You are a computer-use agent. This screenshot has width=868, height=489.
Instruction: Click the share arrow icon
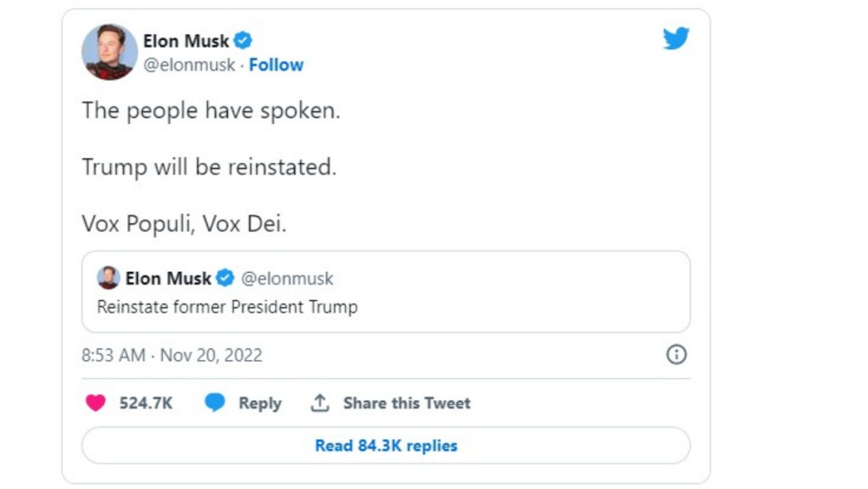click(x=320, y=403)
